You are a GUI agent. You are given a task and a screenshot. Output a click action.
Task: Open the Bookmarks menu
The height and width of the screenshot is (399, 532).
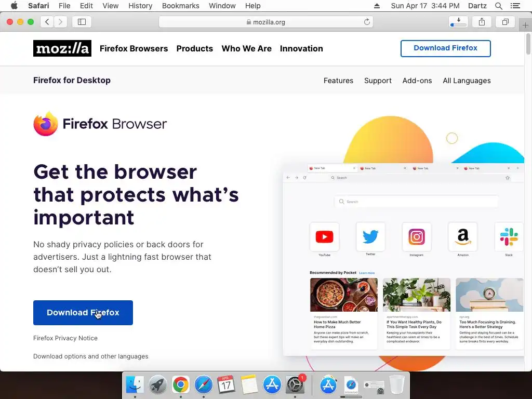click(180, 6)
